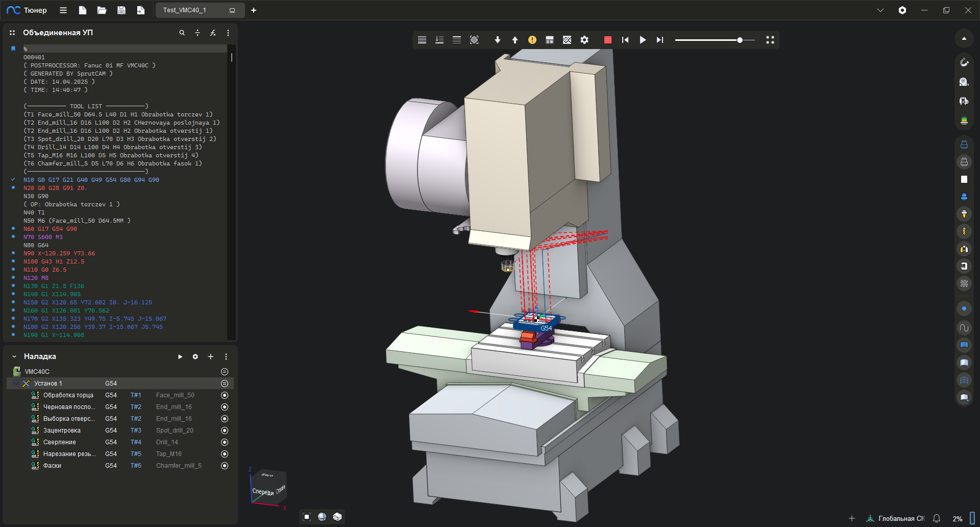This screenshot has height=527, width=980.
Task: Open the hamburger main menu
Action: pos(63,10)
